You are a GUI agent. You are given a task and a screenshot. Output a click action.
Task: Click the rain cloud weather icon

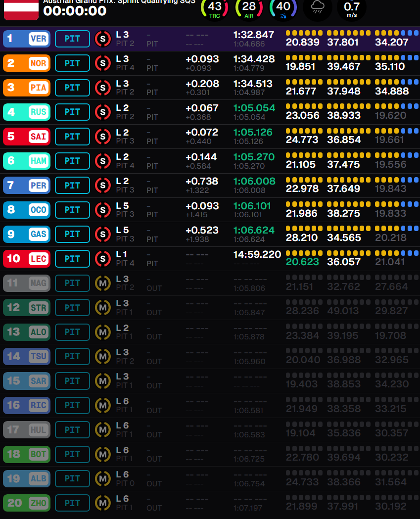click(318, 7)
